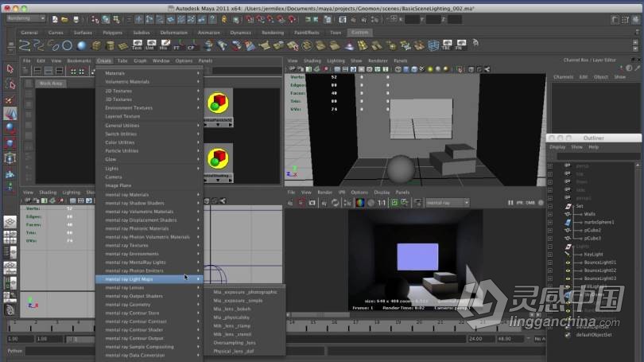
Task: Expand the Lights group in the Outliner
Action: point(550,247)
